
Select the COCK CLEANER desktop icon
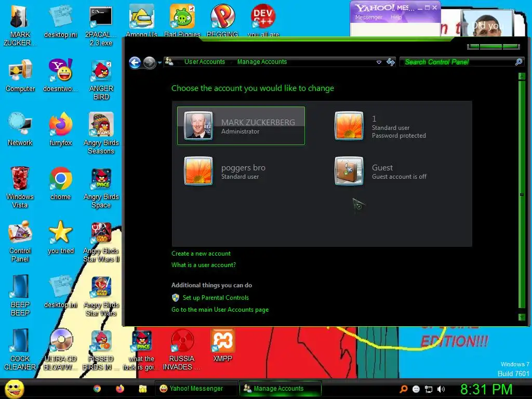[x=20, y=350]
